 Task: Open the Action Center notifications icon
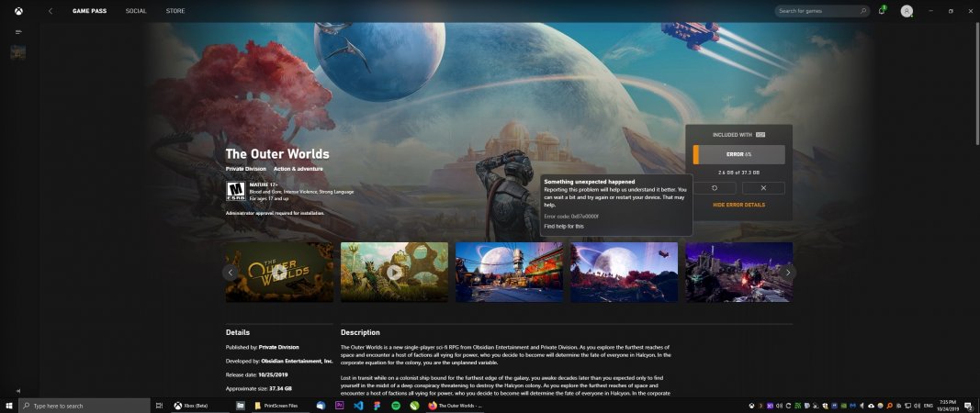pos(968,406)
